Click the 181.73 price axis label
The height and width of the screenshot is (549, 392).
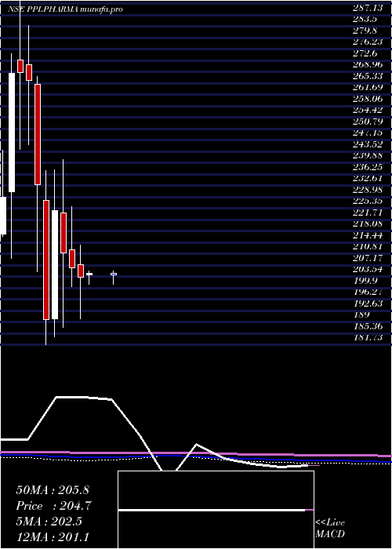pos(368,337)
